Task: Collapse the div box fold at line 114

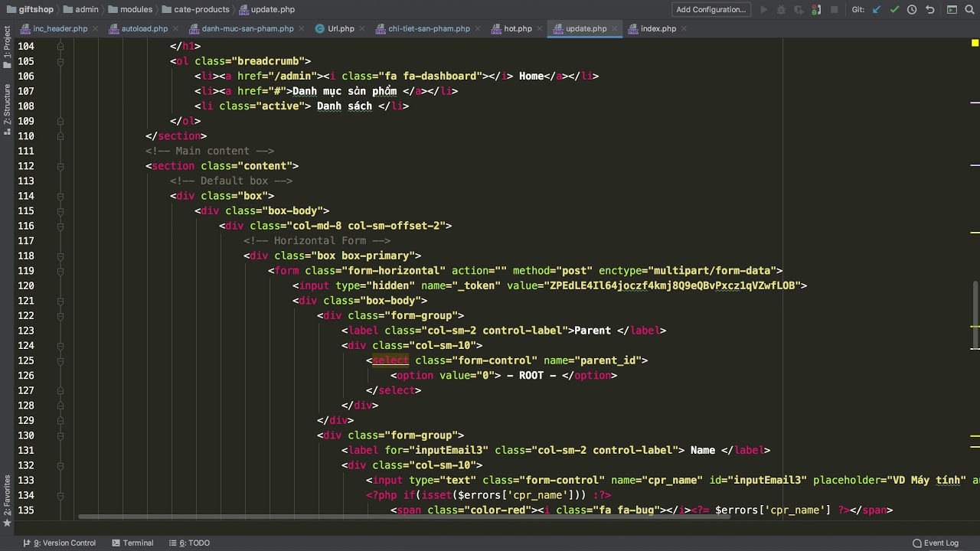Action: 60,196
